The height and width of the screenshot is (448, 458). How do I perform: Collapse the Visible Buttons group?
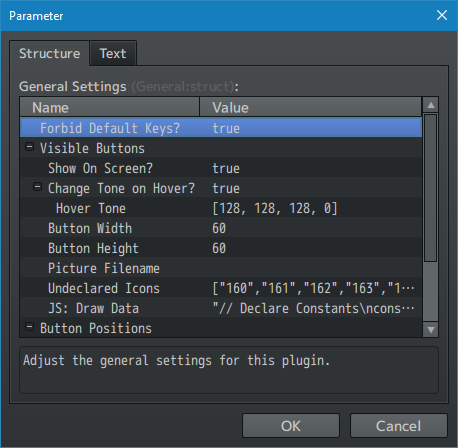click(29, 147)
